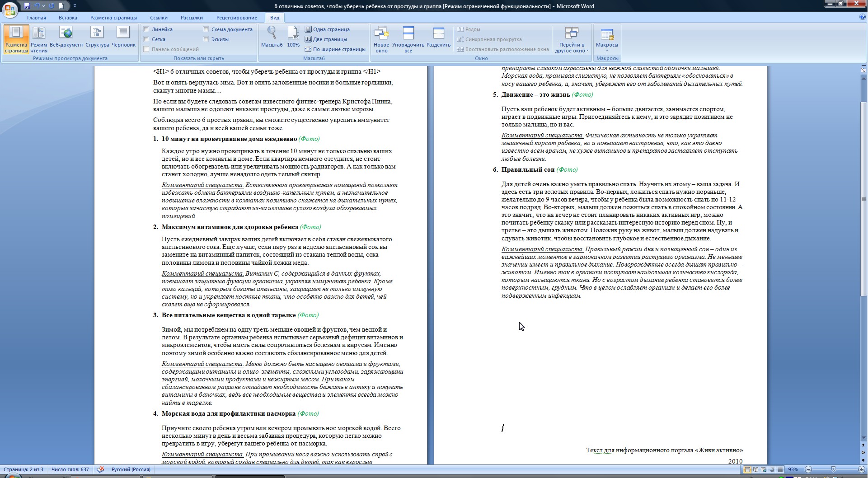Image resolution: width=868 pixels, height=478 pixels.
Task: Click Упорядочить все arrange icon
Action: click(408, 39)
